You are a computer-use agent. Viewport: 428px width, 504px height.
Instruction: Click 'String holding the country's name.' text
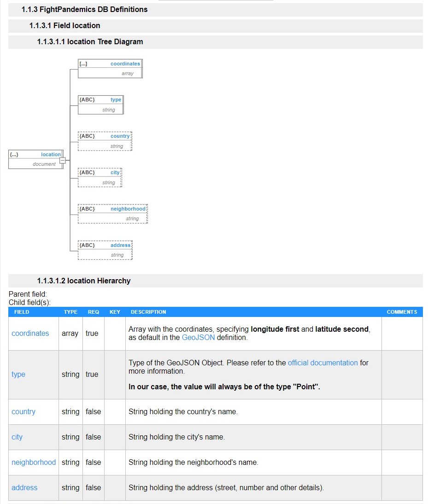[183, 412]
